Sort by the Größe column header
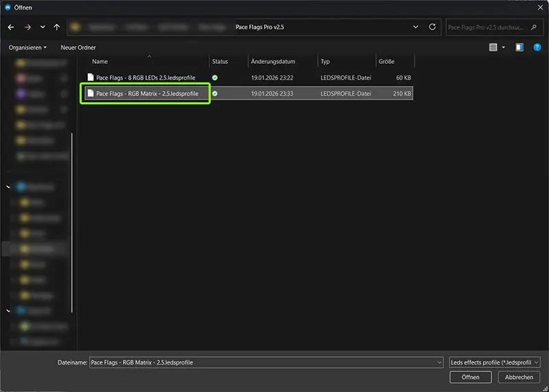 386,61
